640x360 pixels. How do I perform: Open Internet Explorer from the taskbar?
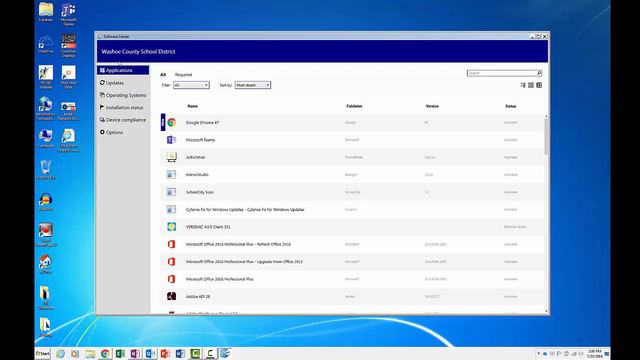click(x=60, y=353)
